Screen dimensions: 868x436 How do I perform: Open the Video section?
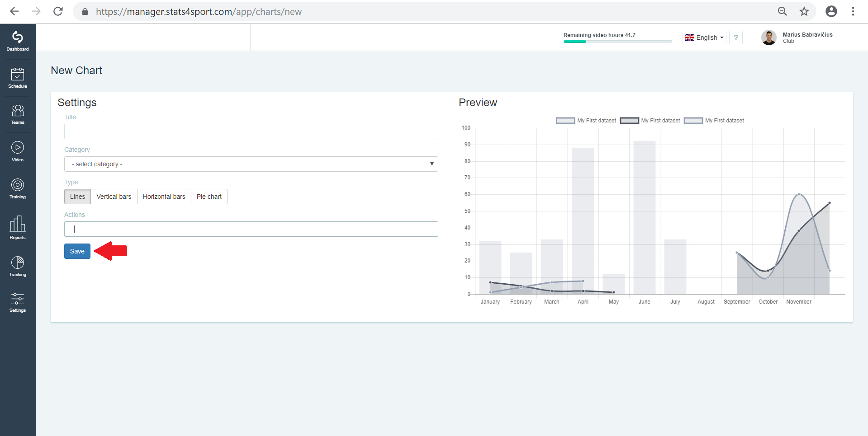pos(18,151)
